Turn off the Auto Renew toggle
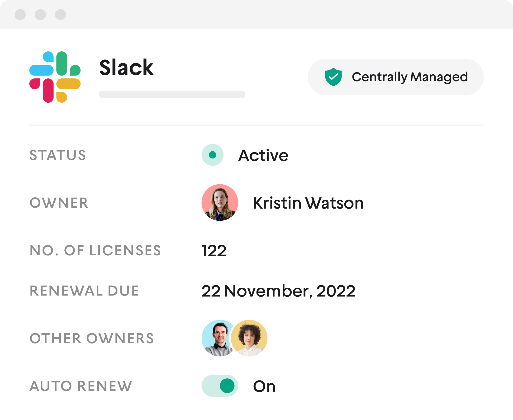The width and height of the screenshot is (513, 420). coord(220,386)
